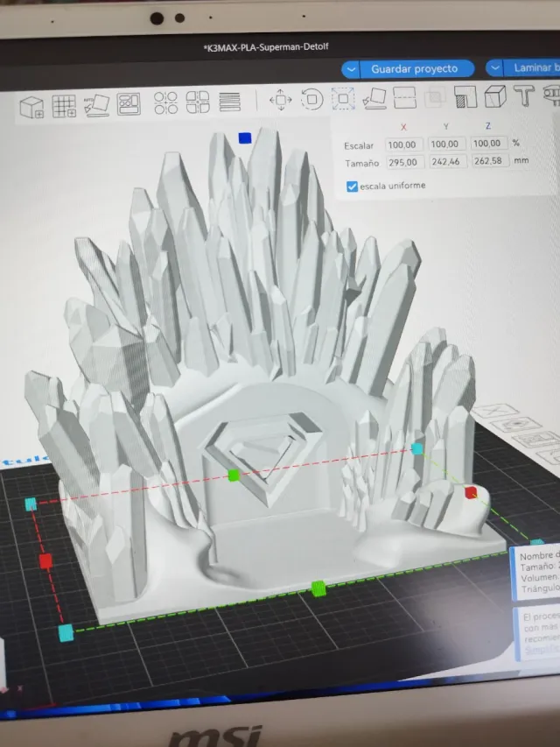Click the Laminar button
Image resolution: width=560 pixels, height=747 pixels.
535,67
